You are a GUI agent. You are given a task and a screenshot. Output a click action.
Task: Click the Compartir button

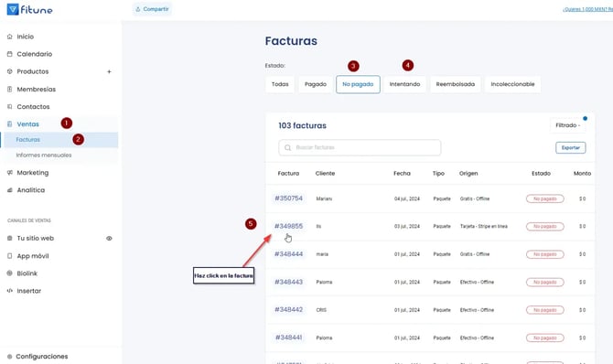[x=152, y=9]
